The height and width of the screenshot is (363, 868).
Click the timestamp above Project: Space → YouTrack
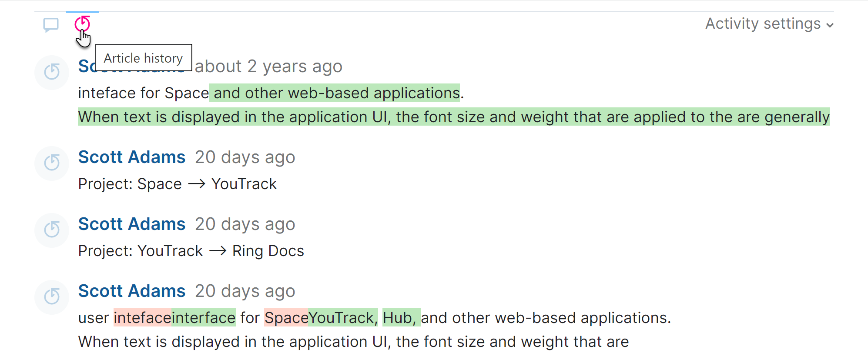click(245, 157)
